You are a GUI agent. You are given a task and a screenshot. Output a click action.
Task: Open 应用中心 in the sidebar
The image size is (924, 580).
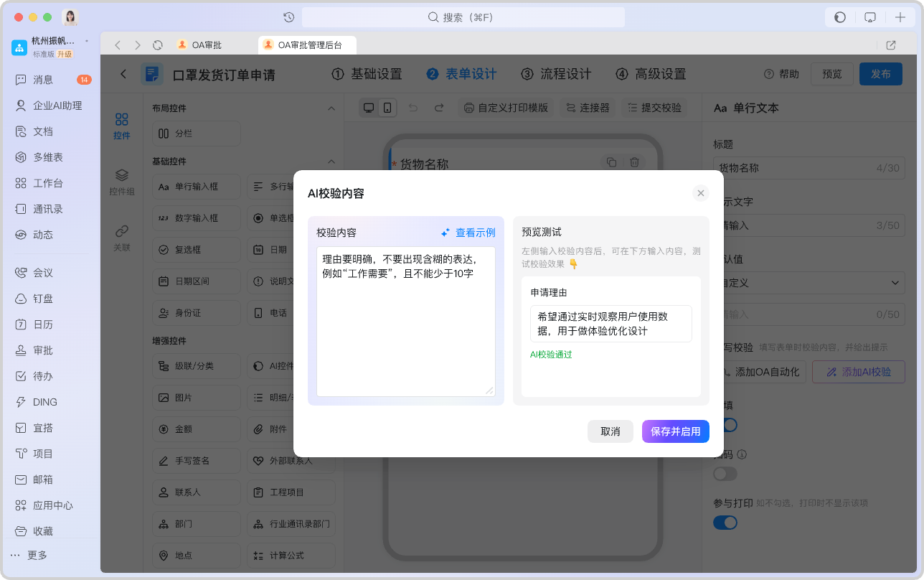[x=50, y=505]
